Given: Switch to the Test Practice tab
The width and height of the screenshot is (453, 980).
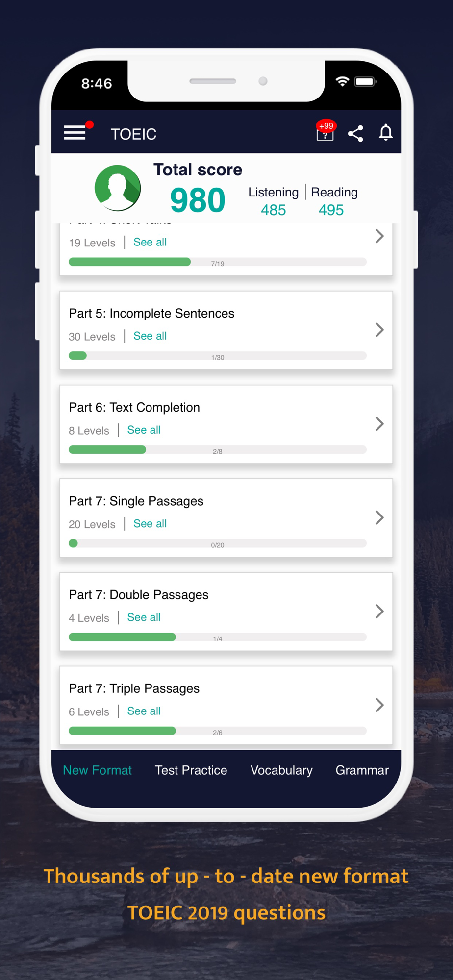Looking at the screenshot, I should point(191,770).
